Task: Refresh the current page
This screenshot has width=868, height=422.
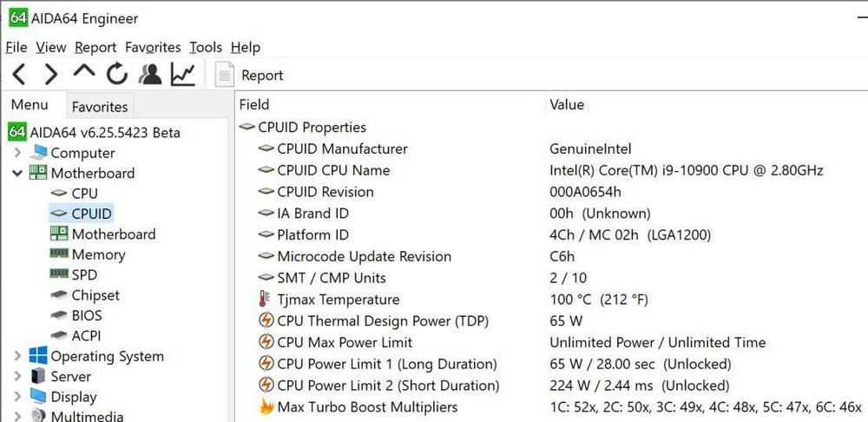Action: pos(117,74)
